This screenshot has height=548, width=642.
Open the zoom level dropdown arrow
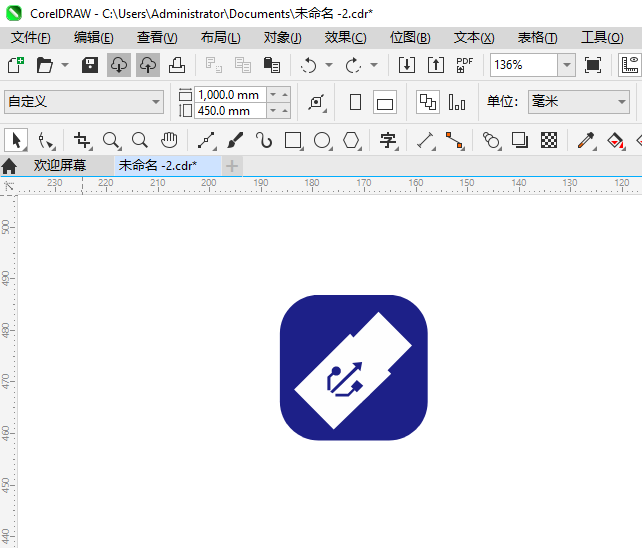pos(567,65)
